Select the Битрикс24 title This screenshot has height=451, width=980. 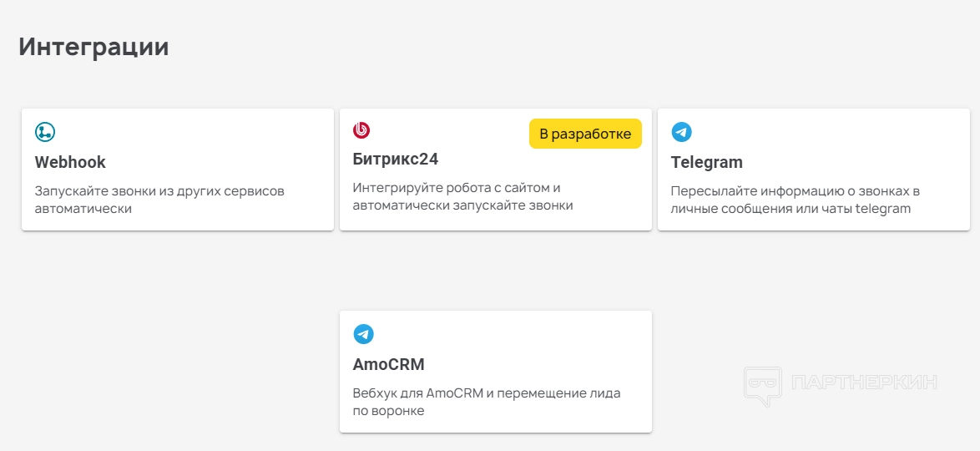(396, 159)
